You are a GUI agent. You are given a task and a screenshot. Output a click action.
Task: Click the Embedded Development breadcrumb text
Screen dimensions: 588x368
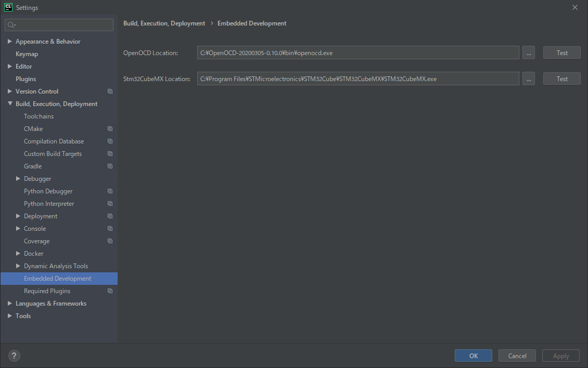[x=252, y=23]
